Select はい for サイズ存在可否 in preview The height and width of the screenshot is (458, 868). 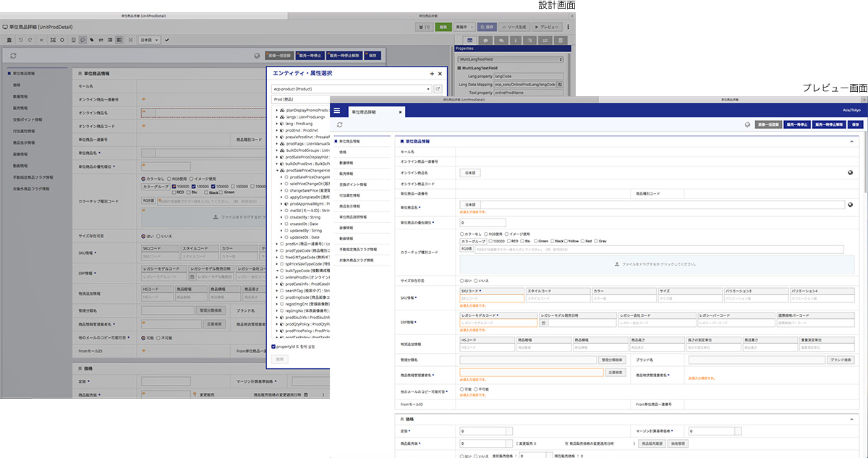click(x=461, y=280)
